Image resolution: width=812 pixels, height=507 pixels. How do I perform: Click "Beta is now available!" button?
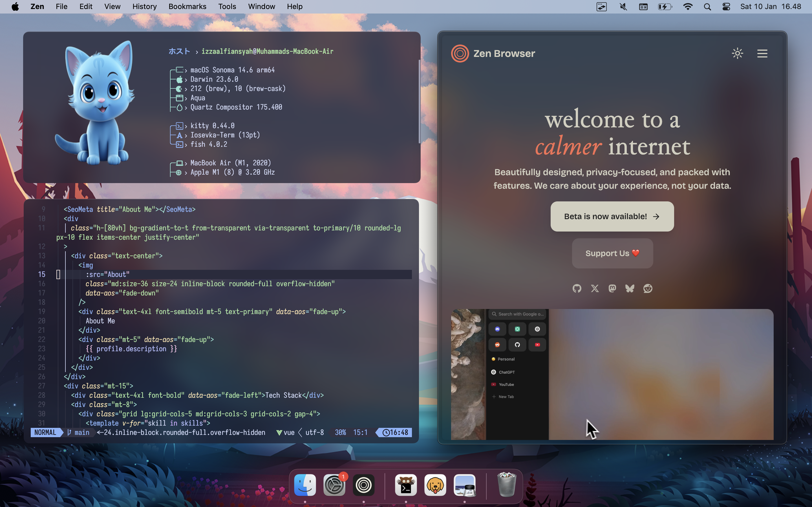612,216
